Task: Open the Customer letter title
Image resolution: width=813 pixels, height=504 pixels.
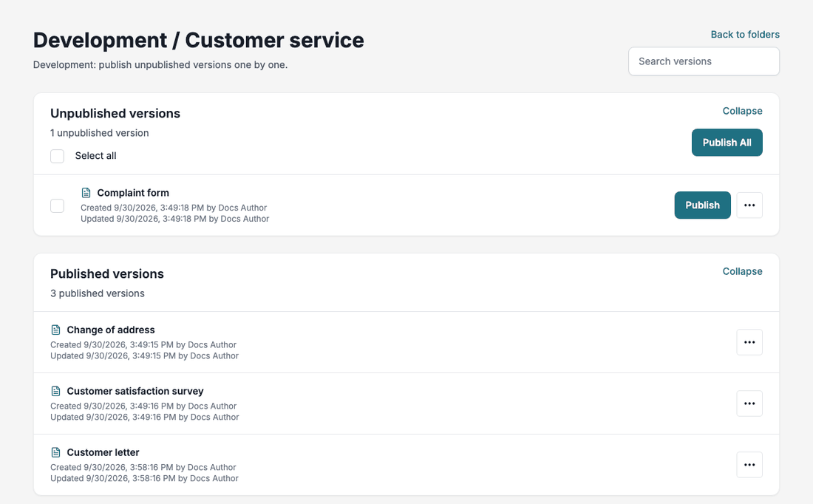Action: pos(103,452)
